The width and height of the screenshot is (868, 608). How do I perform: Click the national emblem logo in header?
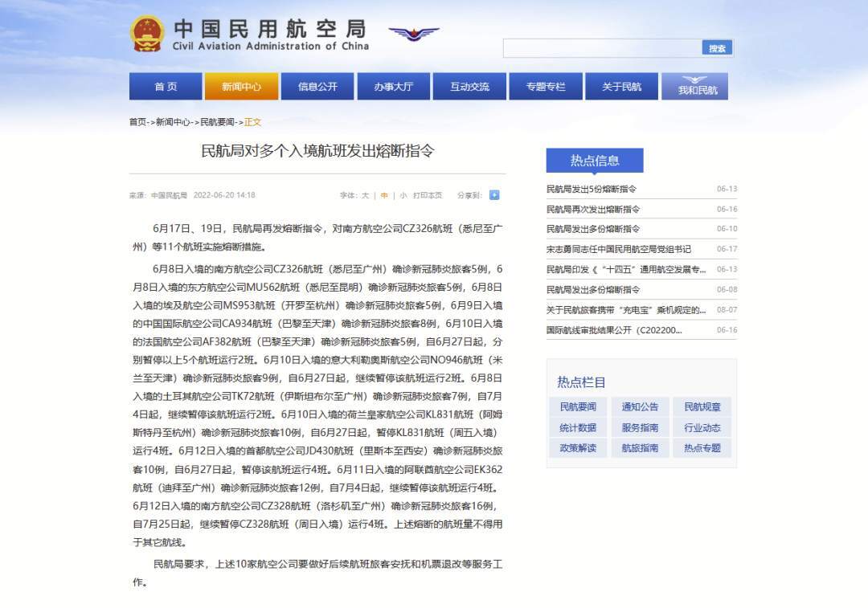tap(147, 34)
